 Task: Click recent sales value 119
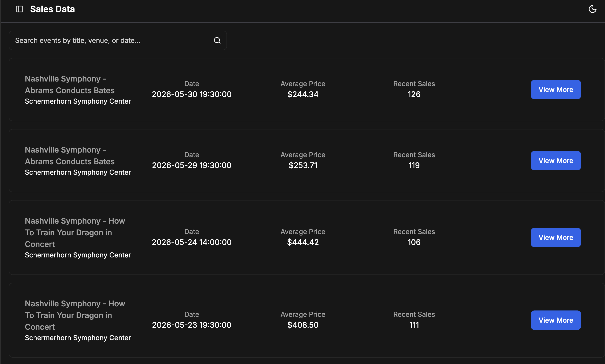pos(414,165)
